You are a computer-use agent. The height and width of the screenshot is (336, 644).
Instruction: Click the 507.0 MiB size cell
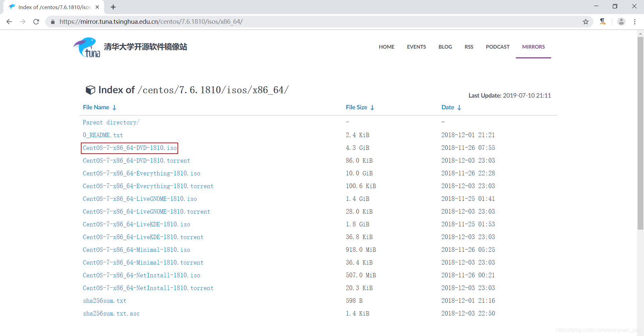click(x=361, y=275)
